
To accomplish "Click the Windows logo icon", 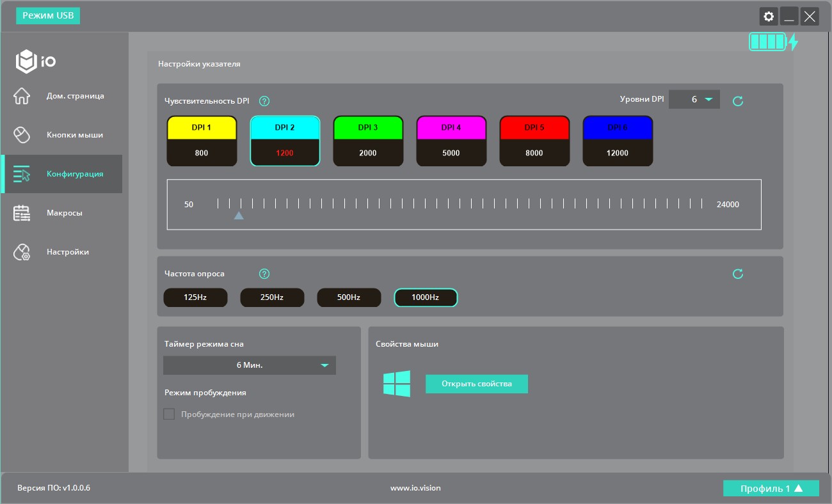I will click(x=397, y=384).
